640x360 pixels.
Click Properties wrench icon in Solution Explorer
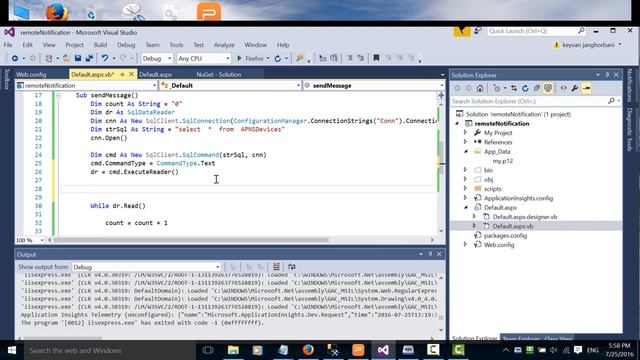tap(575, 88)
